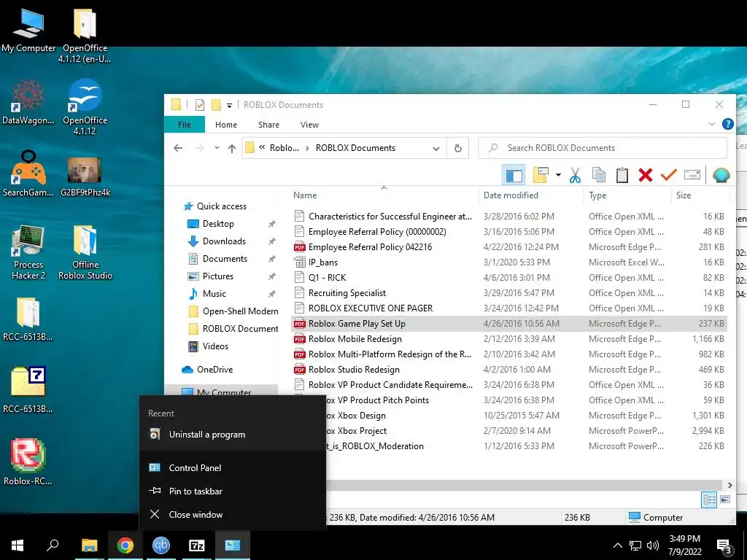Select ROBLOX EXECUTIVE ONE PAGER file
Screen dimensions: 747x560
370,308
